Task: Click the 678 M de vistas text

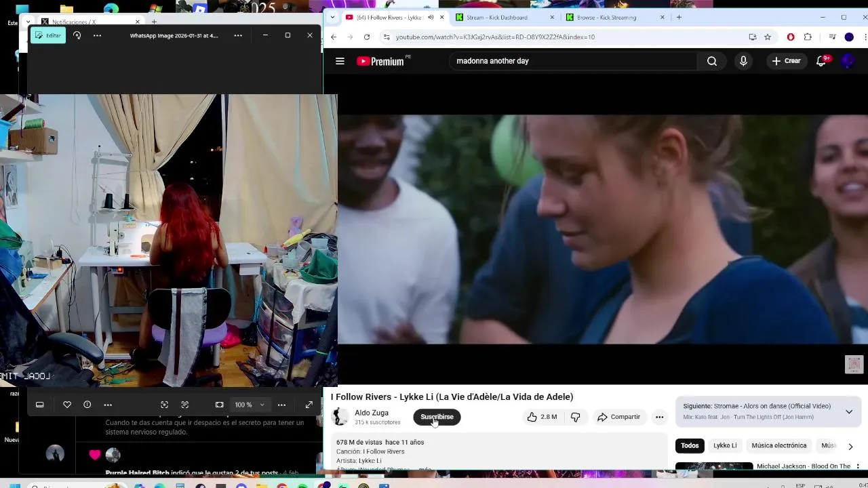Action: [x=359, y=442]
